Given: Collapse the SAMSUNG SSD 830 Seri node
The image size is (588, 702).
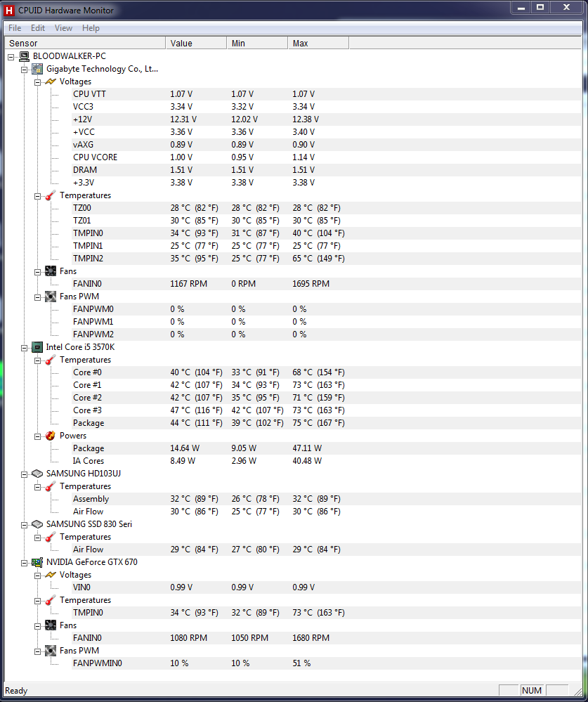Looking at the screenshot, I should click(24, 525).
